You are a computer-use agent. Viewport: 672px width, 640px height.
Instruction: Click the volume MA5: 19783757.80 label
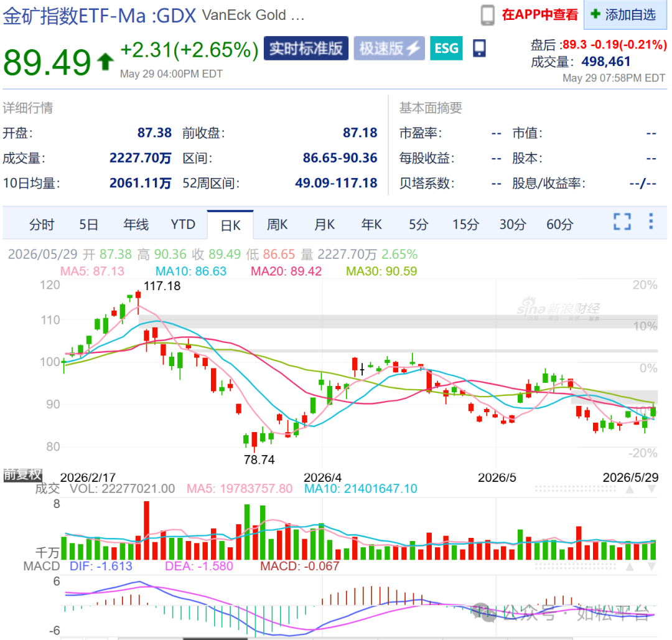240,489
